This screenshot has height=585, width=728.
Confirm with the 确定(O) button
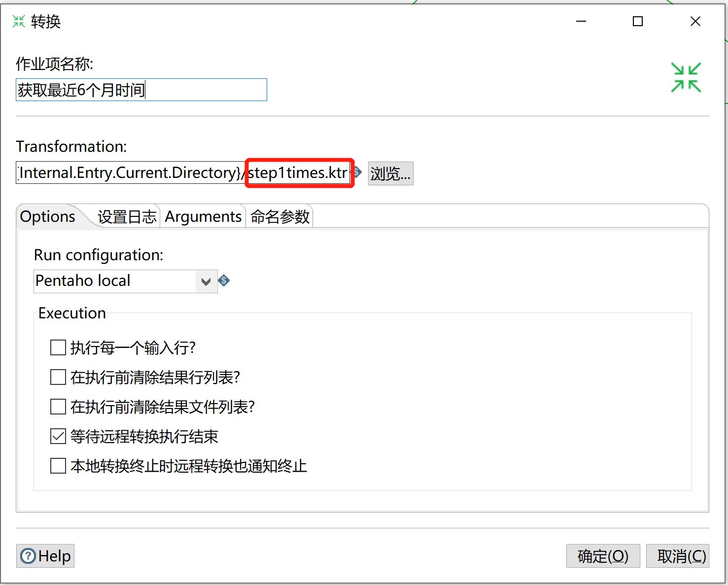603,556
